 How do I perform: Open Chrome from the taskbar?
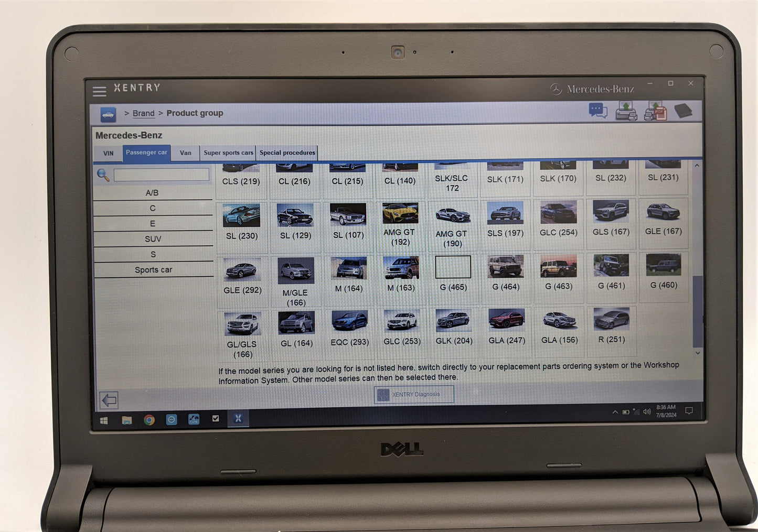pyautogui.click(x=150, y=420)
